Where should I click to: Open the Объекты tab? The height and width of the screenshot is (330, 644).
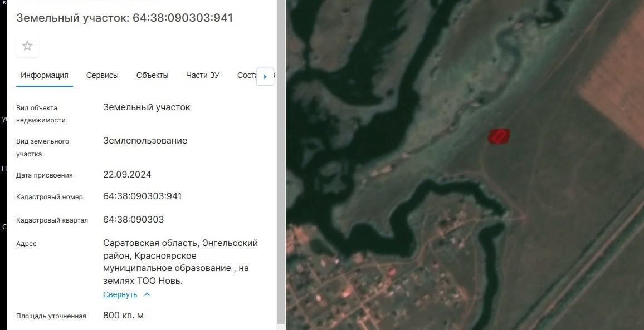[153, 76]
